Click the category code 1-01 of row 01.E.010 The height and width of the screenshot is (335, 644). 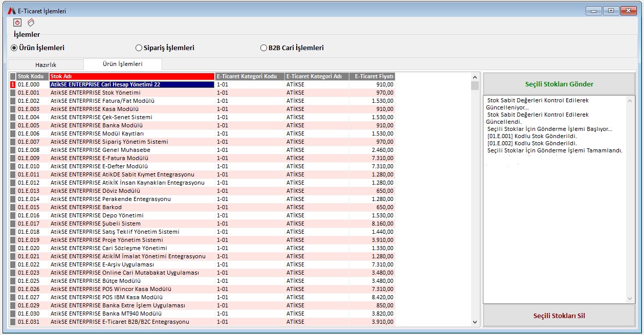click(x=223, y=166)
